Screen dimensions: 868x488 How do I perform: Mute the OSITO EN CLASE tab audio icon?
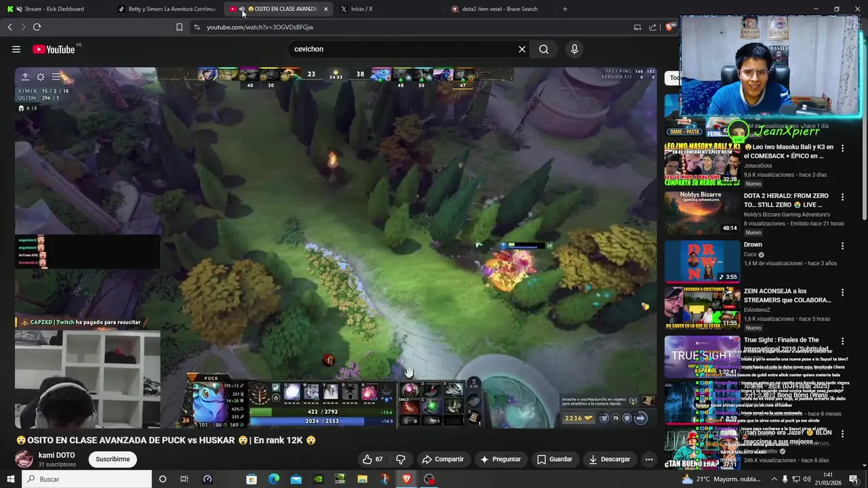[x=242, y=9]
